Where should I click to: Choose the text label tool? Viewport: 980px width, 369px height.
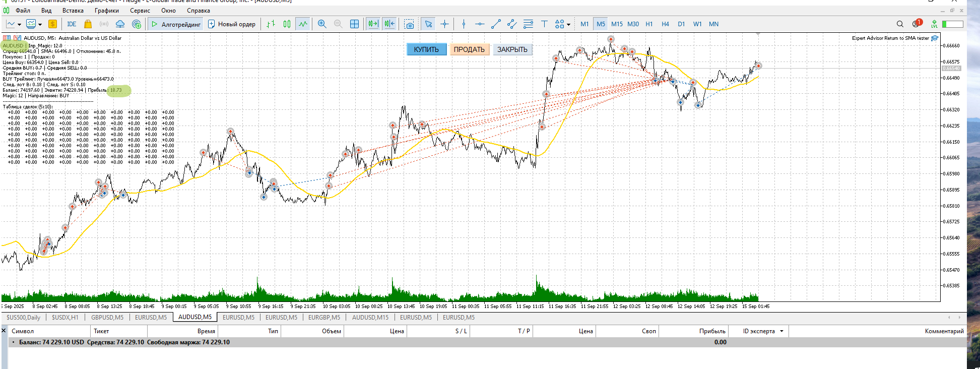pos(544,24)
